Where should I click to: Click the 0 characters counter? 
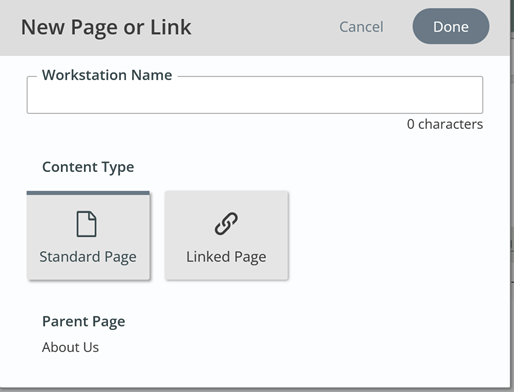pos(445,124)
